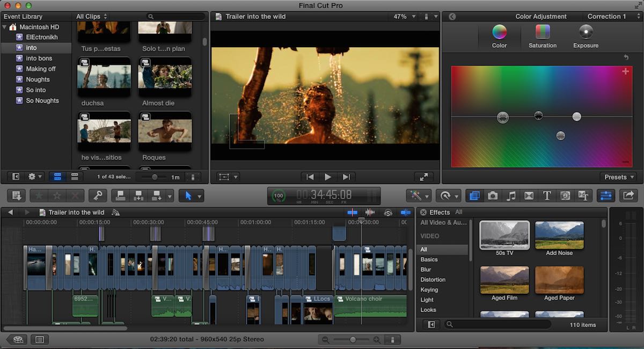This screenshot has height=349, width=644.
Task: Click the keyword editor key icon
Action: point(98,196)
